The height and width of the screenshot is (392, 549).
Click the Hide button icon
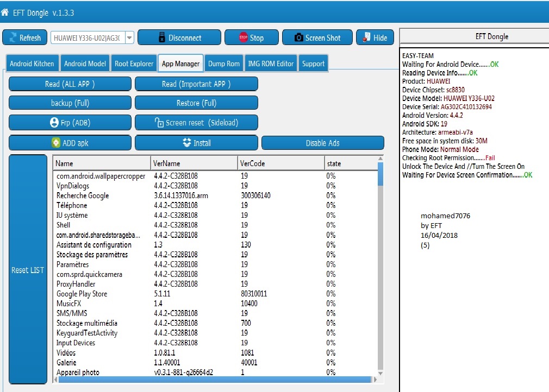pyautogui.click(x=366, y=37)
